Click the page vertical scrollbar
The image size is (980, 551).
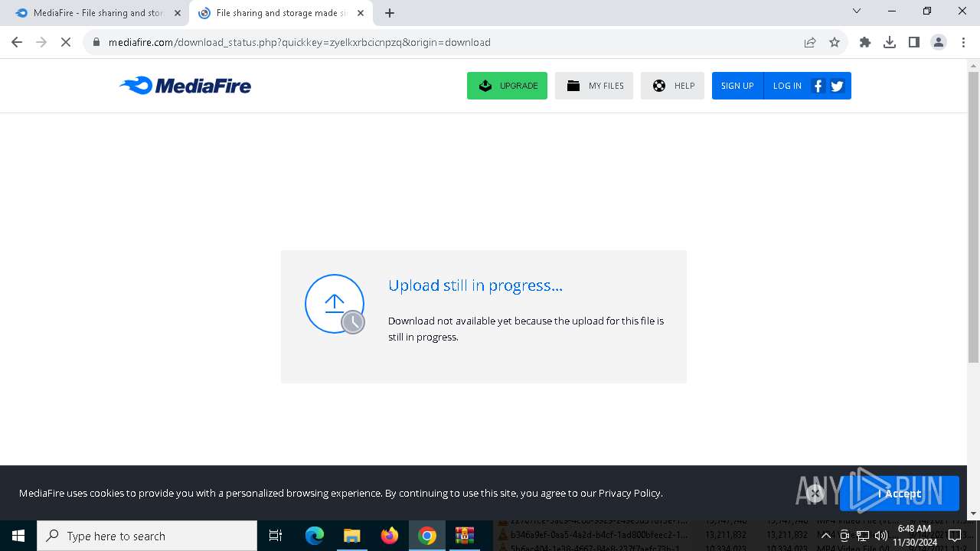coord(973,217)
